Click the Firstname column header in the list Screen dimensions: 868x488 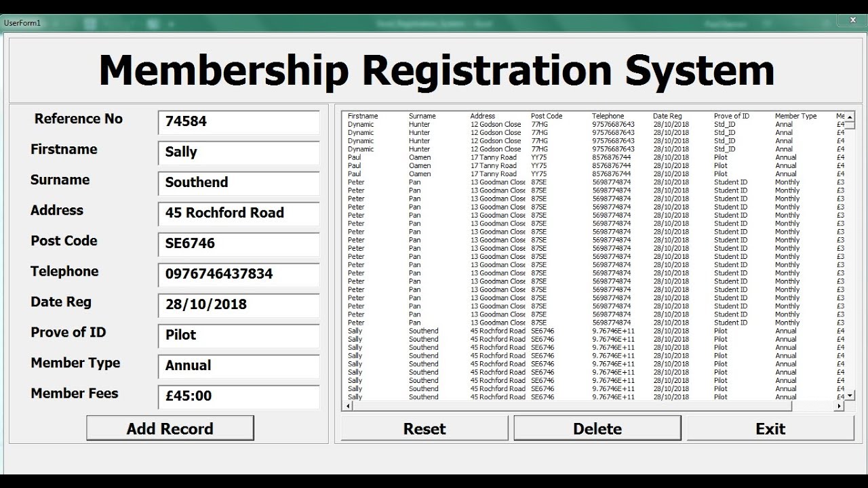pos(363,116)
